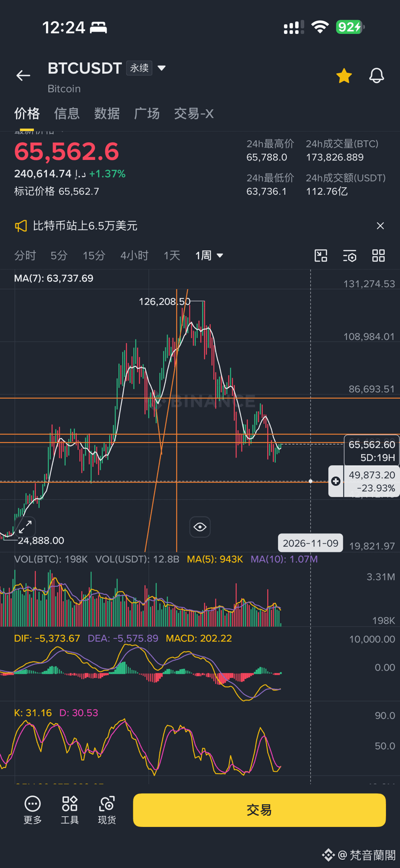
Task: Tap the plus icon on crosshair price
Action: (336, 481)
